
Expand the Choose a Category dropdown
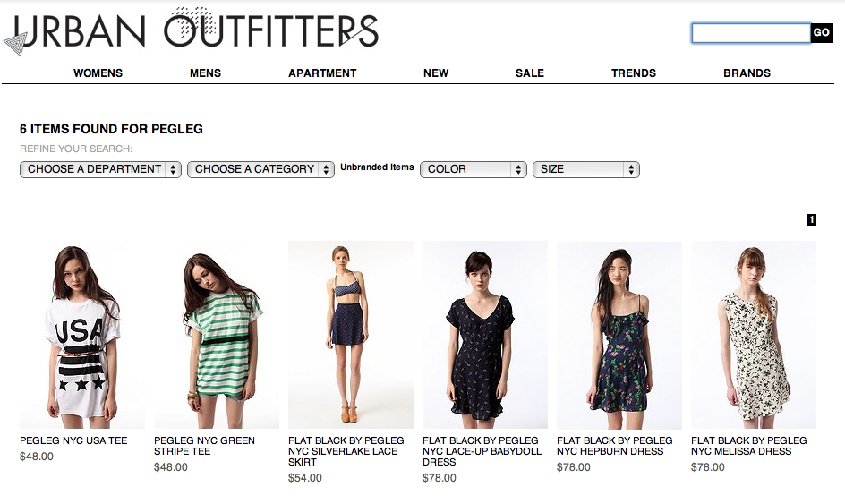click(260, 169)
